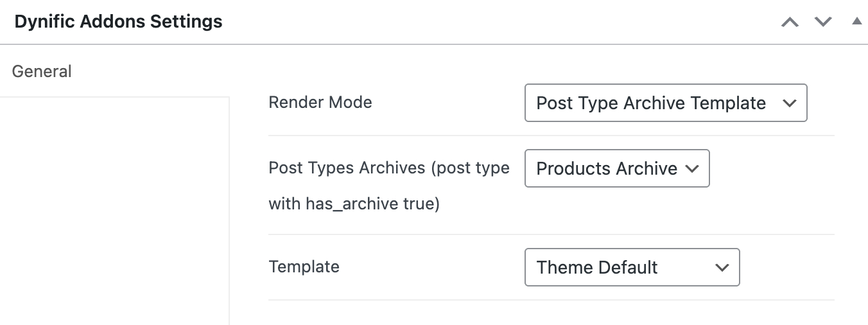This screenshot has width=868, height=325.
Task: Click the 'Theme Default' selected value
Action: pyautogui.click(x=597, y=268)
